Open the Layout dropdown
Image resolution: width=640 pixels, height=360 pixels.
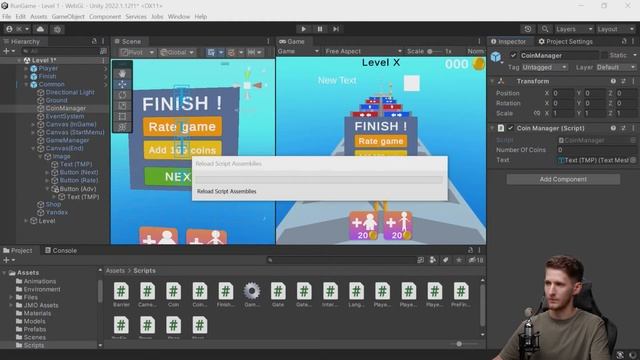616,29
